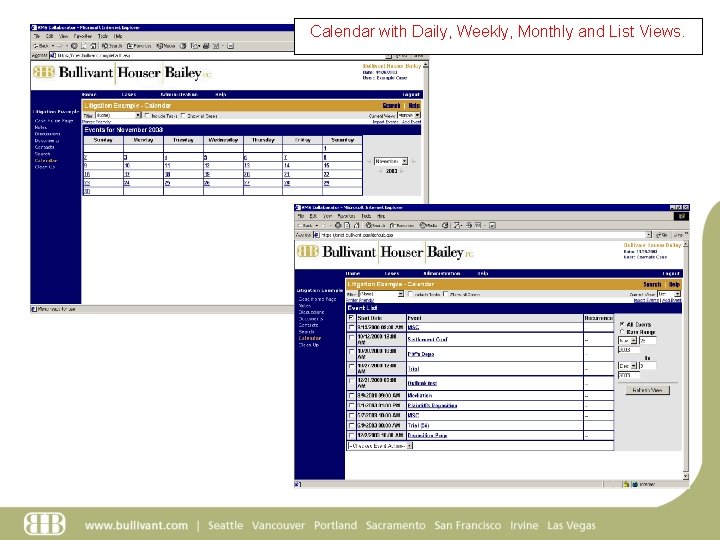Open Current View dropdown in Event List window
This screenshot has height=540, width=720.
[x=669, y=294]
